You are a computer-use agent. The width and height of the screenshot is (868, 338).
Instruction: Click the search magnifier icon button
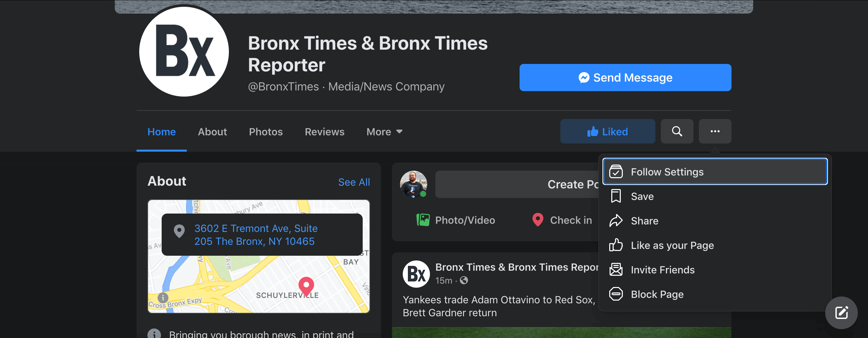tap(677, 131)
